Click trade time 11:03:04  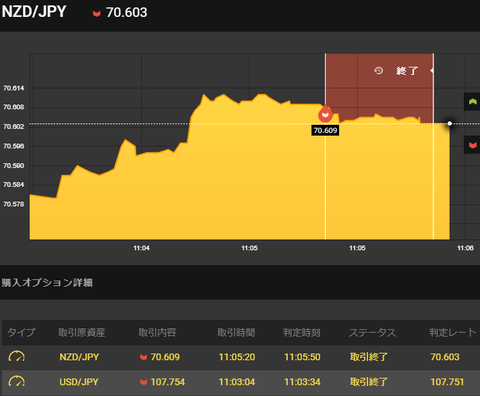[x=237, y=382]
